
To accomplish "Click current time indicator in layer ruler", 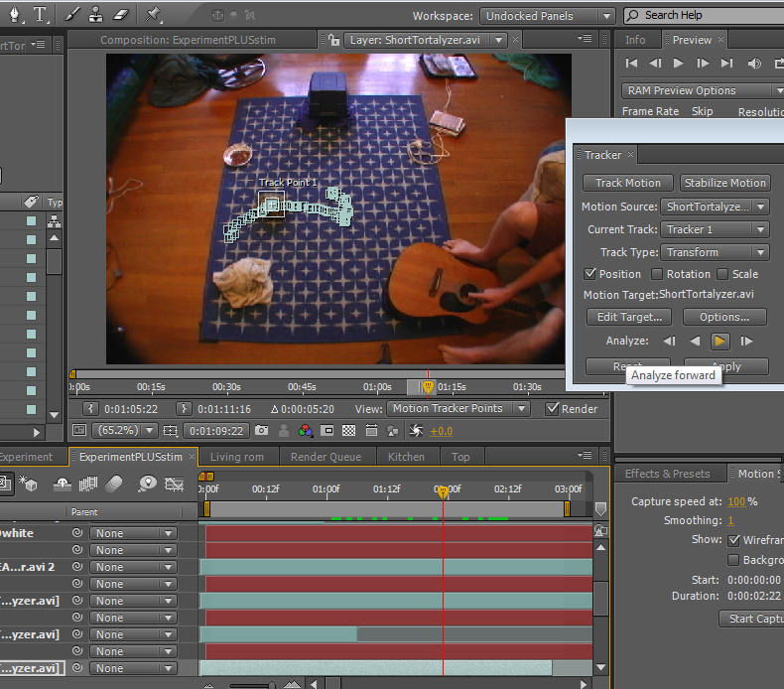I will 428,387.
